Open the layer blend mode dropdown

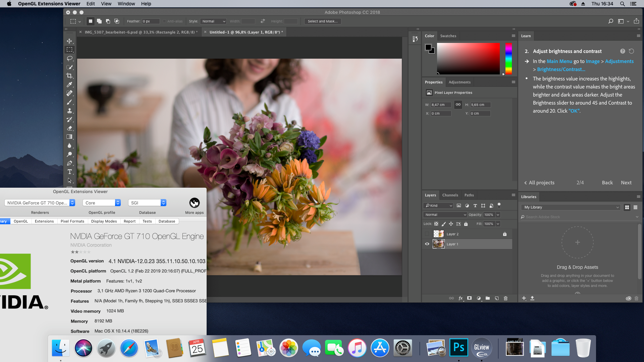pyautogui.click(x=445, y=215)
